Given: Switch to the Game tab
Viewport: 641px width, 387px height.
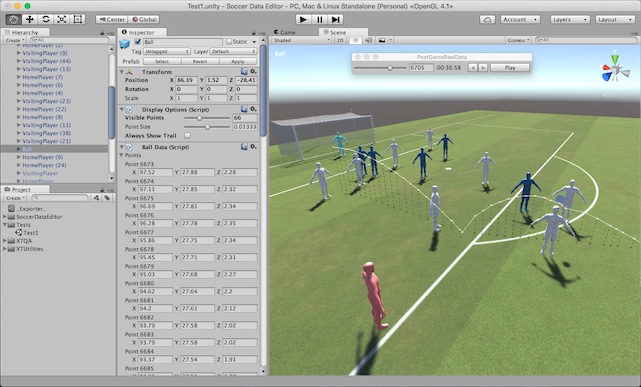Looking at the screenshot, I should click(285, 32).
